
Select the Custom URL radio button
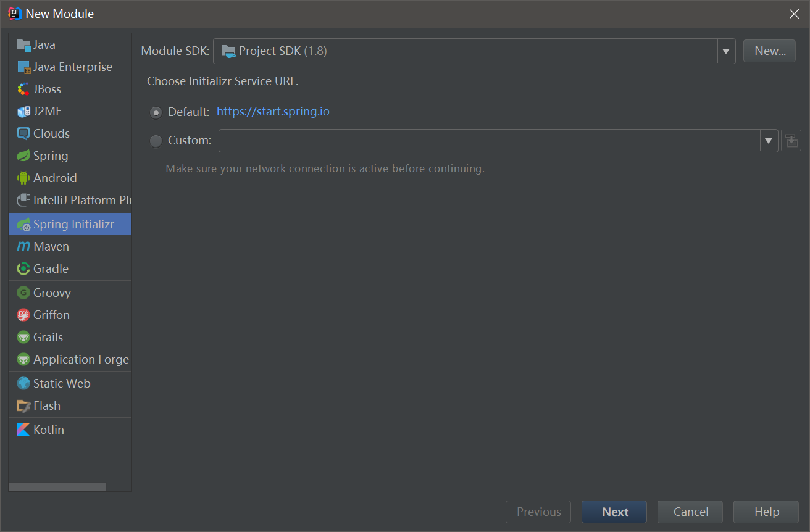(x=156, y=141)
